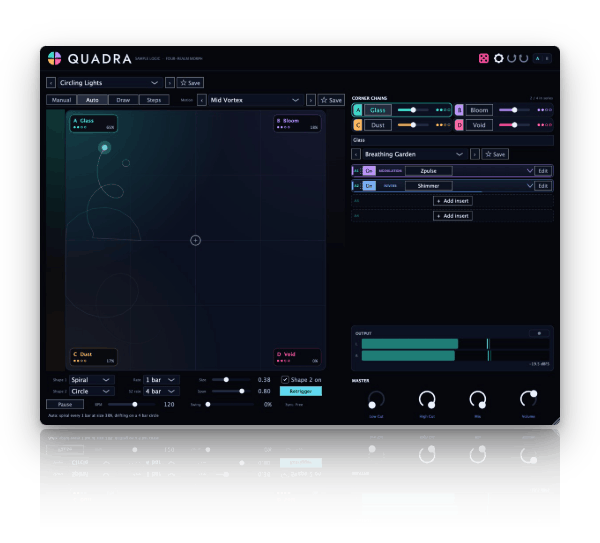Toggle the Zpulse insert On switch

[x=369, y=171]
